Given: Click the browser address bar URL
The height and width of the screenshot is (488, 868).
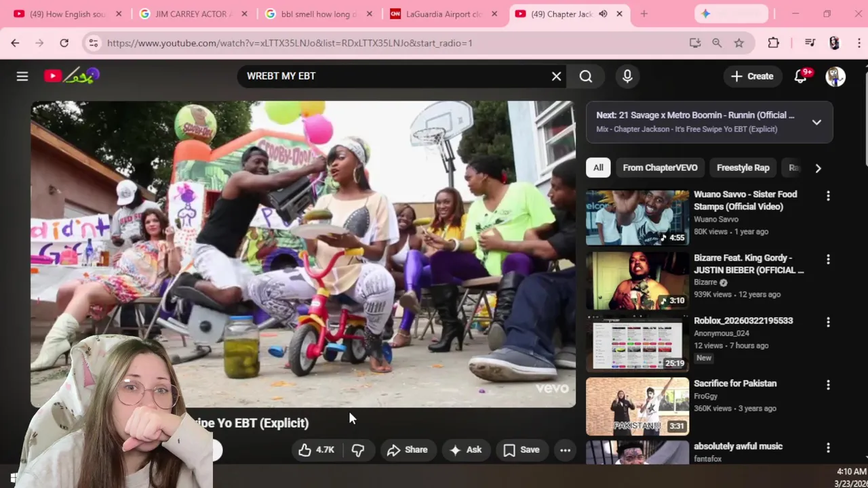Looking at the screenshot, I should (x=290, y=43).
